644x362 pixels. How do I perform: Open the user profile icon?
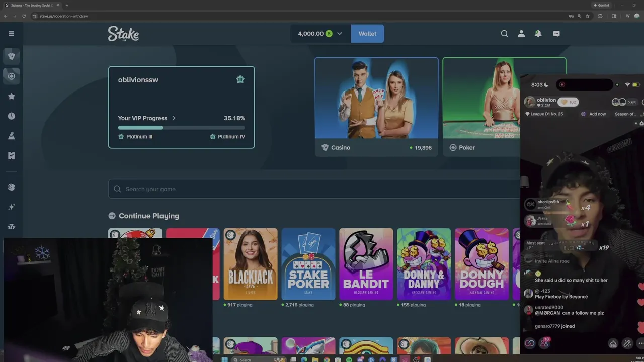pos(521,34)
